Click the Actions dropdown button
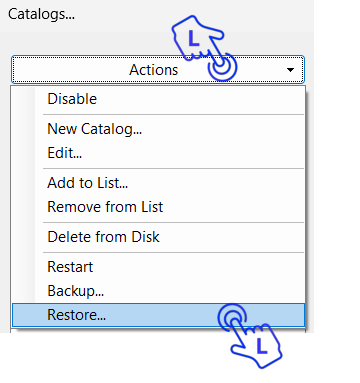Image resolution: width=360 pixels, height=383 pixels. [x=158, y=70]
